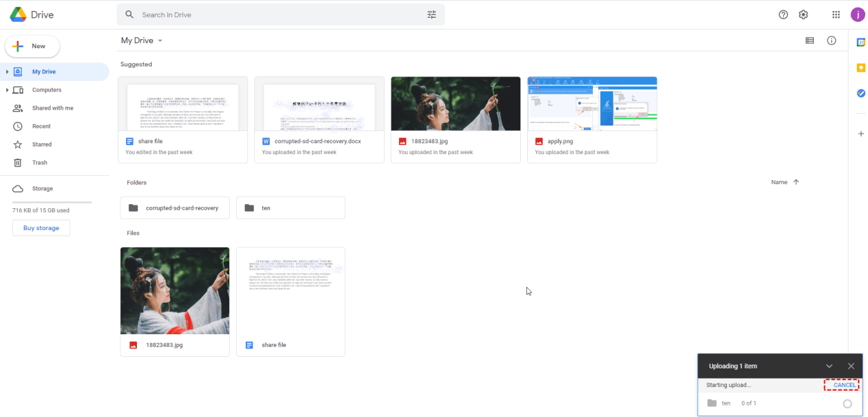Viewport: 868px width, 417px height.
Task: Open suggested apply.png card
Action: point(592,120)
